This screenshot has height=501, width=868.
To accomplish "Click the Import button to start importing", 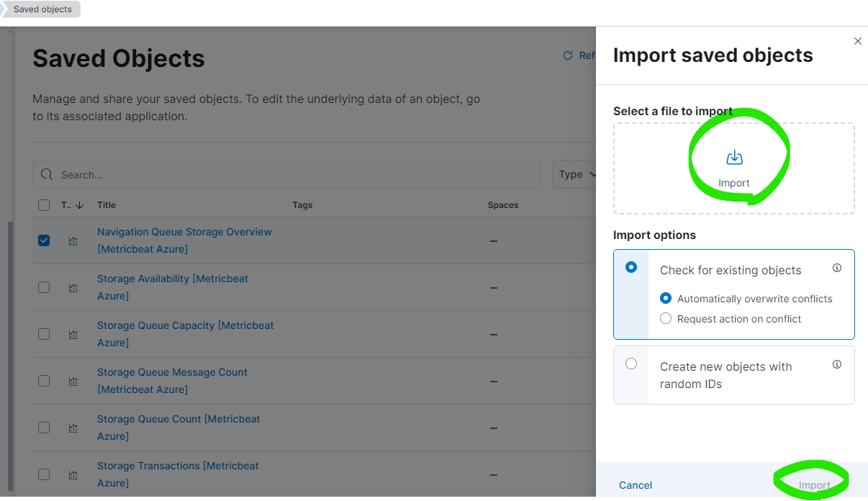I will [813, 484].
